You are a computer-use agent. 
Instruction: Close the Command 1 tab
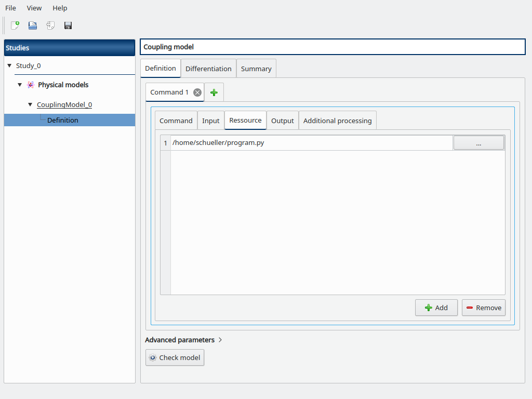click(197, 92)
